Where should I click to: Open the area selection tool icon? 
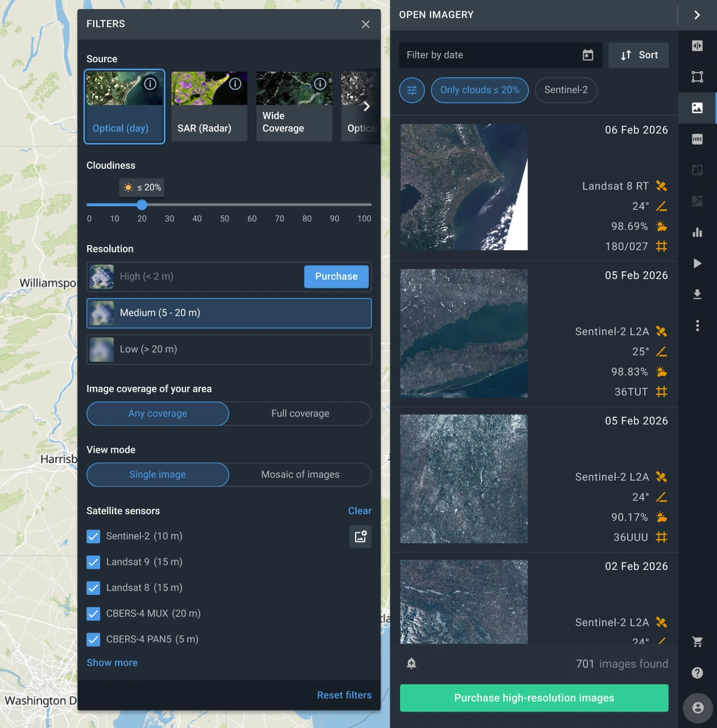pyautogui.click(x=698, y=76)
